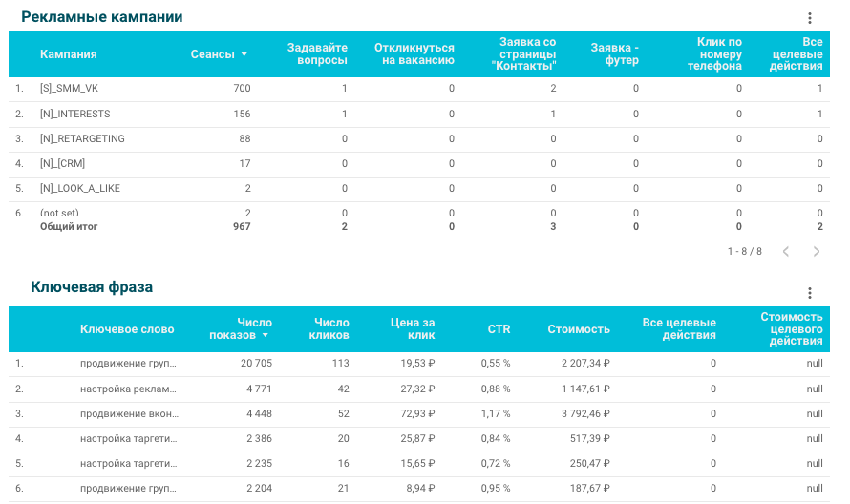Sort by Стоимость целевого действия header

792,329
